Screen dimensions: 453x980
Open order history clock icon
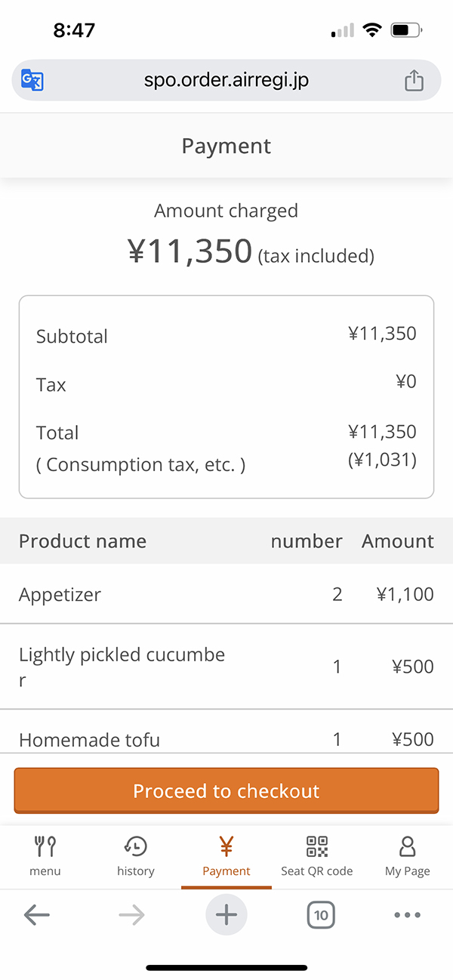pyautogui.click(x=136, y=846)
